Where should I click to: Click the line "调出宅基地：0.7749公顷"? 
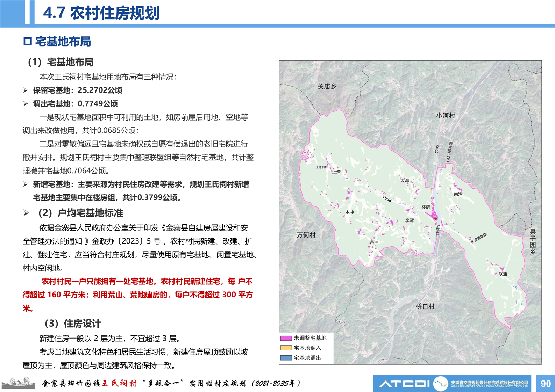(x=75, y=104)
